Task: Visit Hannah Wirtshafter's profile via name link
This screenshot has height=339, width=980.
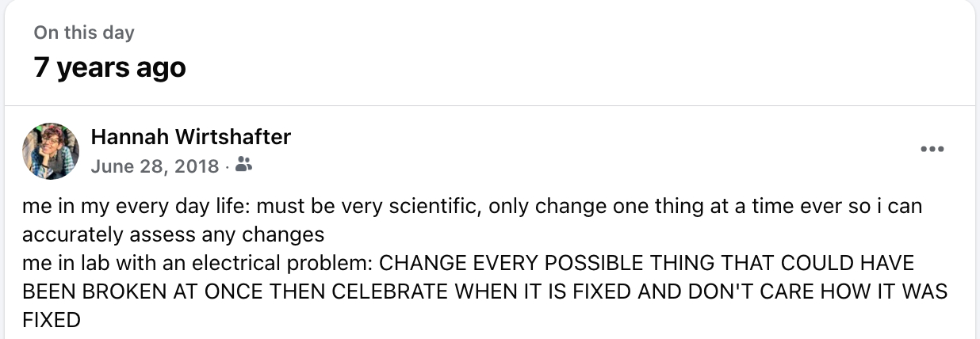Action: click(191, 137)
